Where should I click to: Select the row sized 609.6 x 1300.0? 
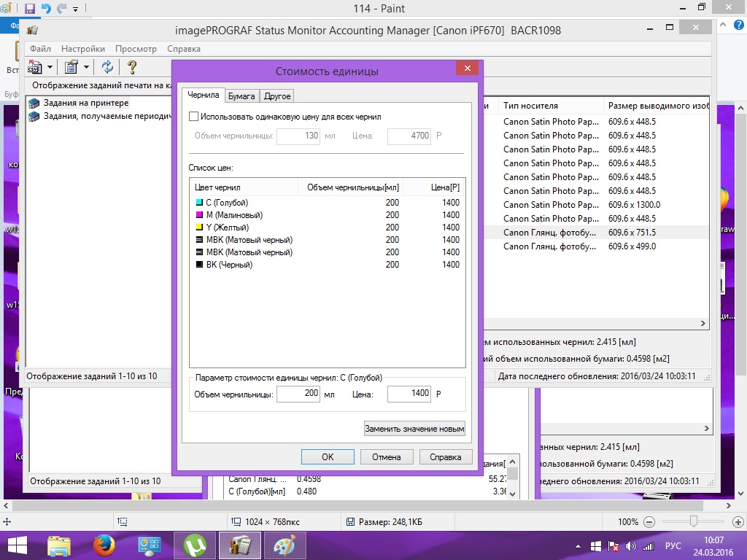click(x=597, y=205)
